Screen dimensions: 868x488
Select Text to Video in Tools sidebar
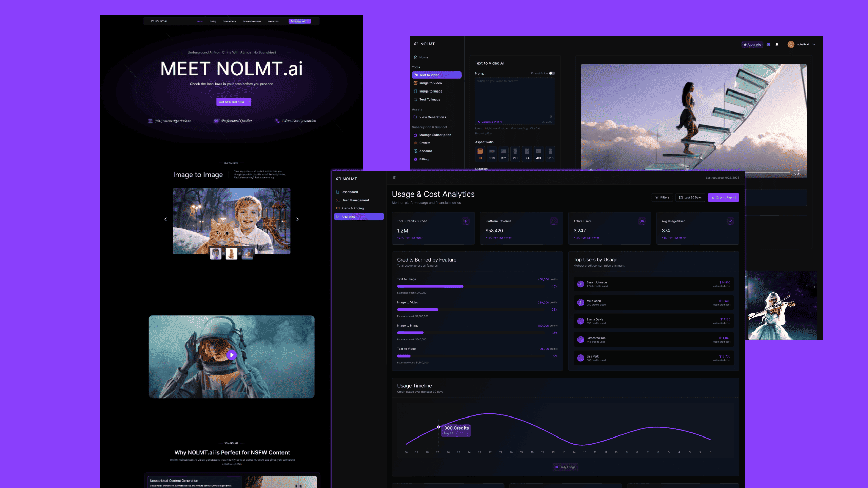coord(437,75)
